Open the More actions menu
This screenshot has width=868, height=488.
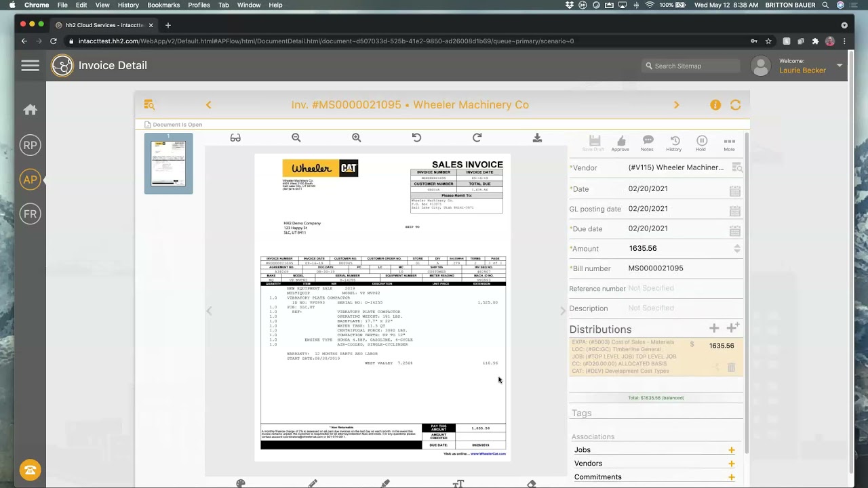point(729,143)
